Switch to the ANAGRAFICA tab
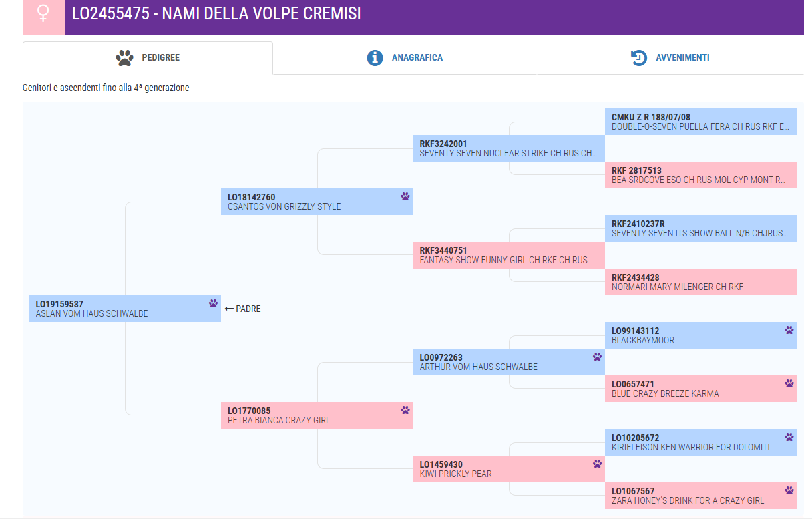 405,58
